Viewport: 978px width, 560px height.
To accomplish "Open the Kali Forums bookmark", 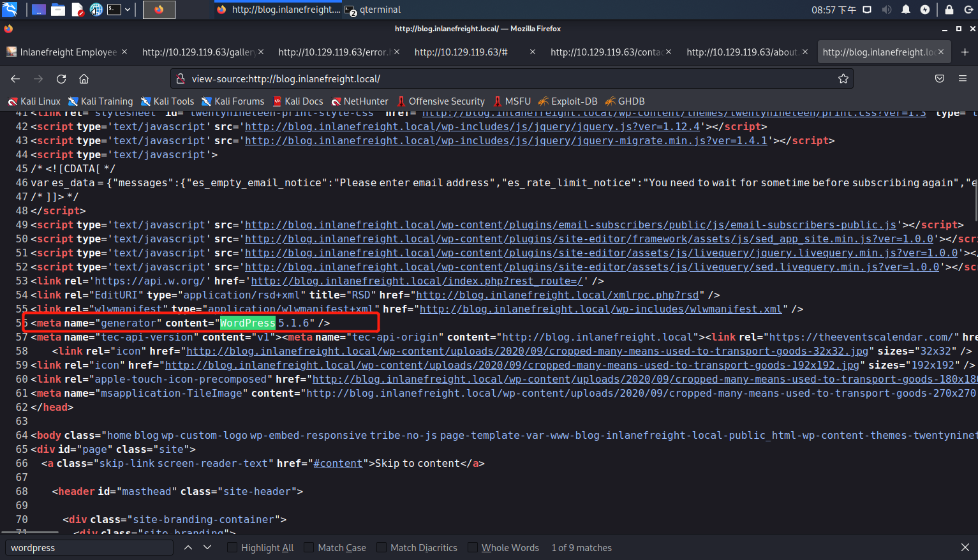I will click(x=233, y=101).
